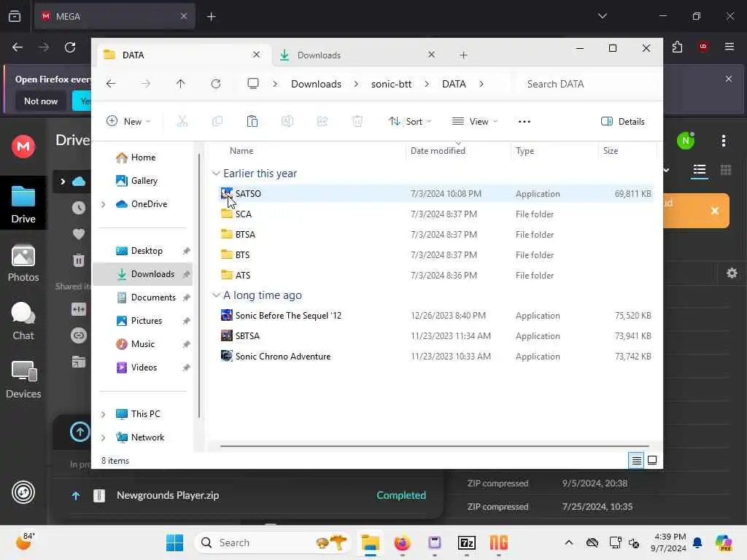Click sonic-btt in the address breadcrumb
This screenshot has height=560, width=747.
[x=391, y=84]
